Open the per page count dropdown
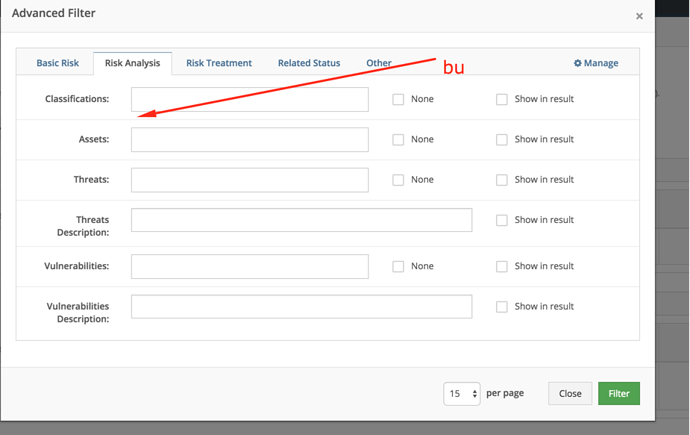The width and height of the screenshot is (690, 435). coord(462,394)
